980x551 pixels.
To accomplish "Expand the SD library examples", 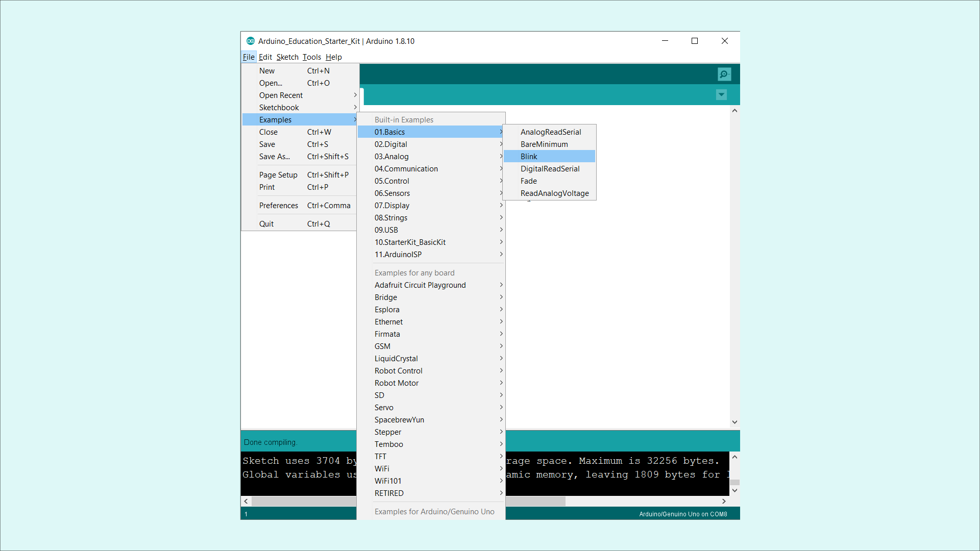I will 431,395.
